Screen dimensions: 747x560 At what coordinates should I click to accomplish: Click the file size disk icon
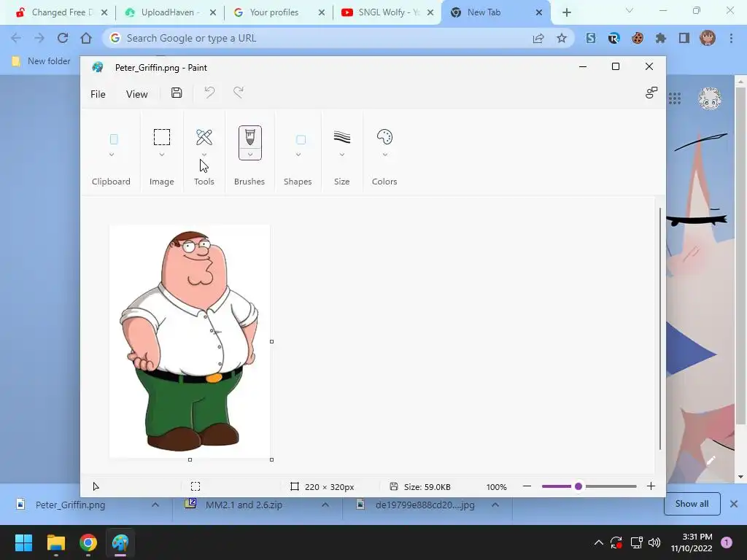click(393, 486)
